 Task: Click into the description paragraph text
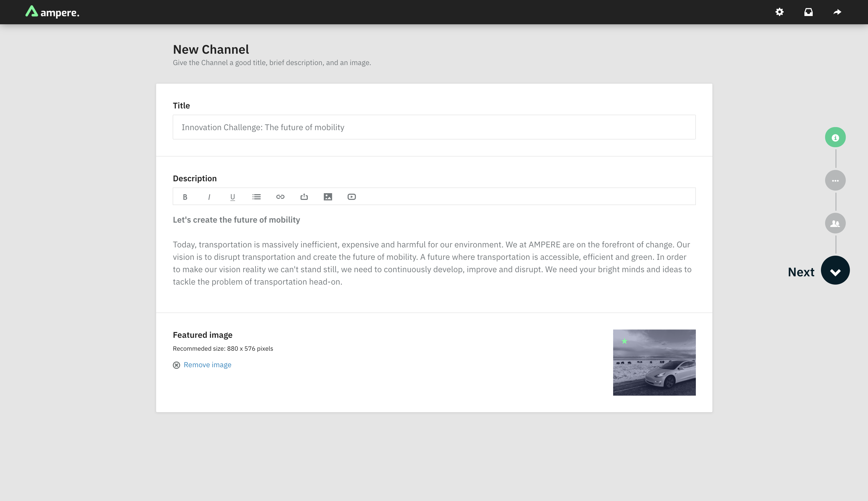click(x=432, y=263)
